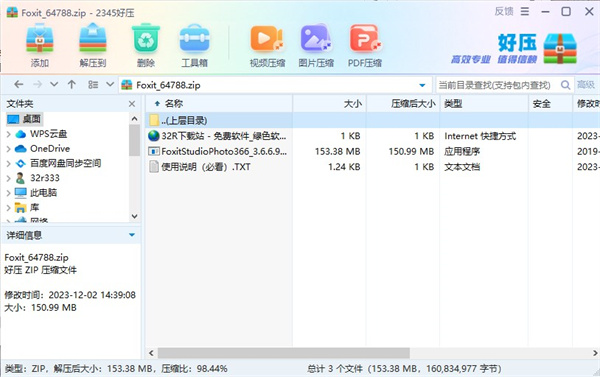600x377 pixels.
Task: Sort by 压缩后大小 column header
Action: click(x=403, y=103)
